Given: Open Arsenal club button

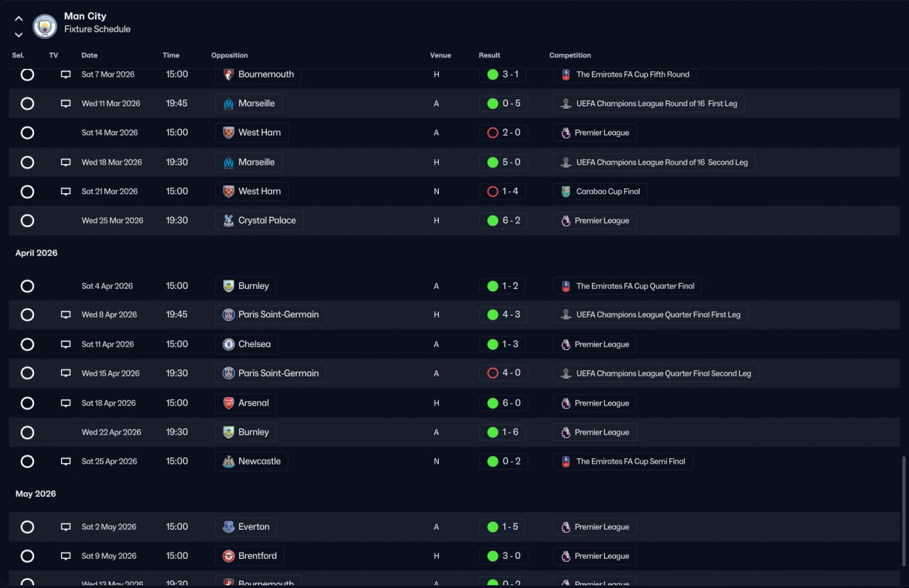Looking at the screenshot, I should tap(246, 403).
